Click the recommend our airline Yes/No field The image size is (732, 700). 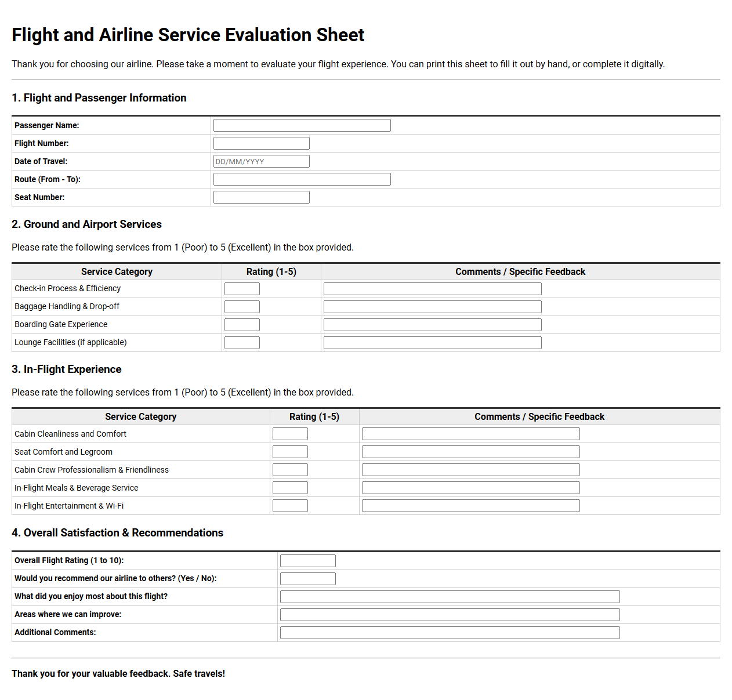click(x=307, y=579)
